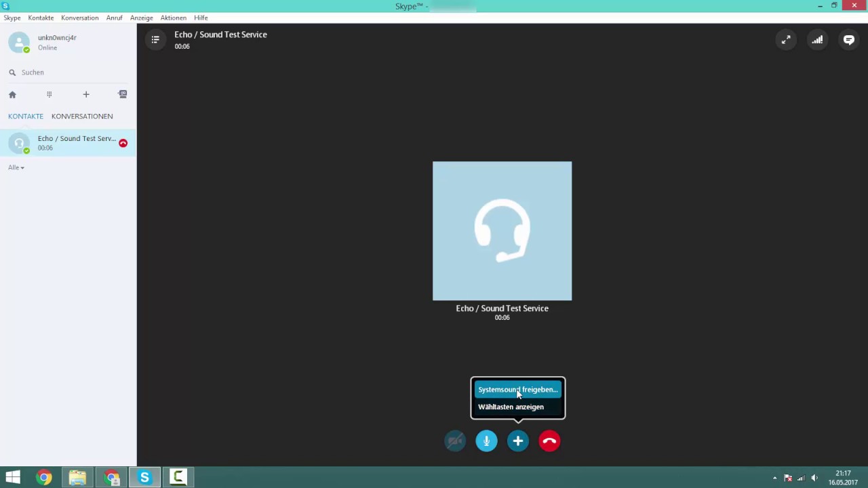Open the Windows Start button

(13, 477)
